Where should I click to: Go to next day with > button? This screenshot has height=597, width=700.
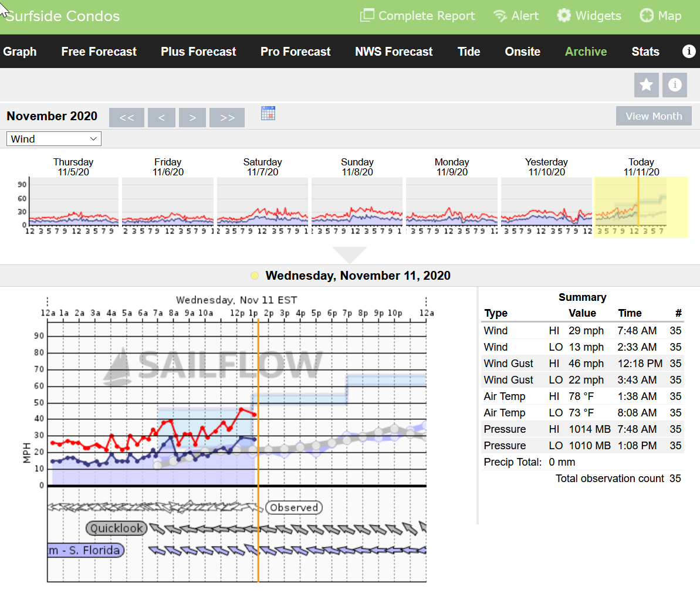[x=192, y=117]
